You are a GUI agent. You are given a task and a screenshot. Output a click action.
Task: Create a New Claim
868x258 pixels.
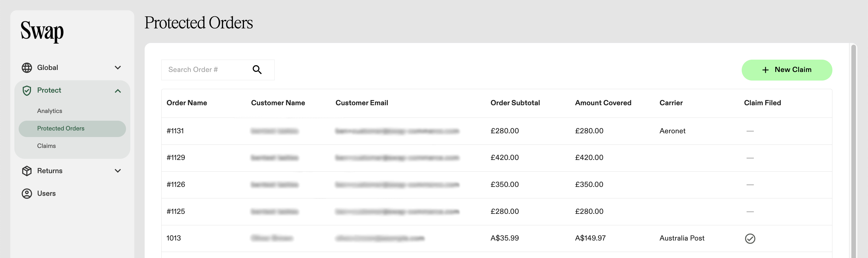click(x=786, y=70)
